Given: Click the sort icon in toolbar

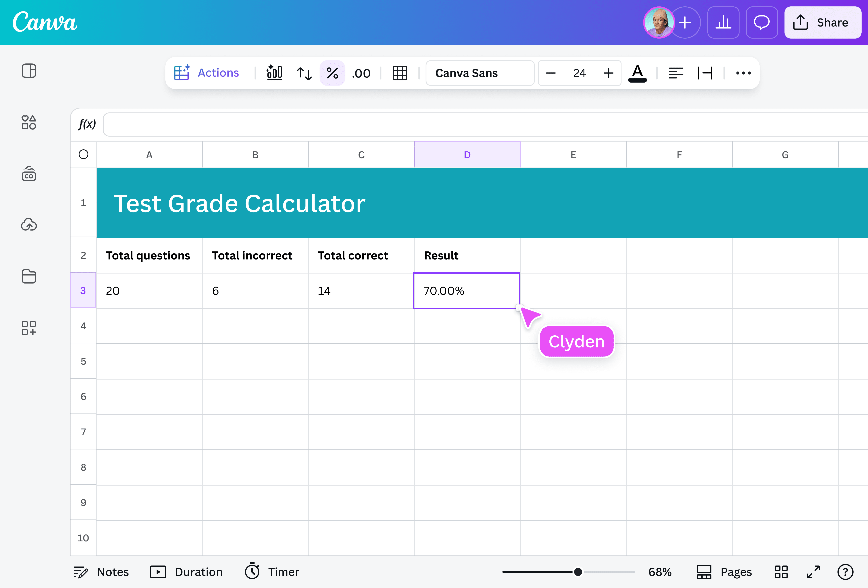Looking at the screenshot, I should (303, 73).
